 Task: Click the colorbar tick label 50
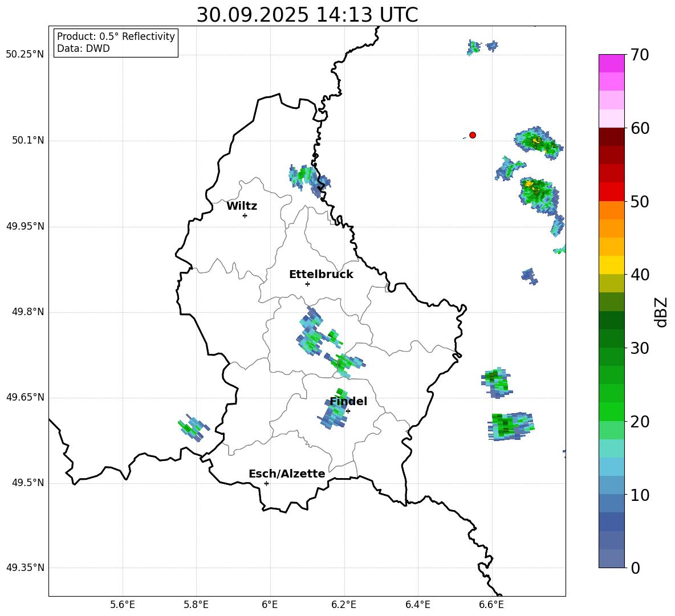tap(640, 201)
